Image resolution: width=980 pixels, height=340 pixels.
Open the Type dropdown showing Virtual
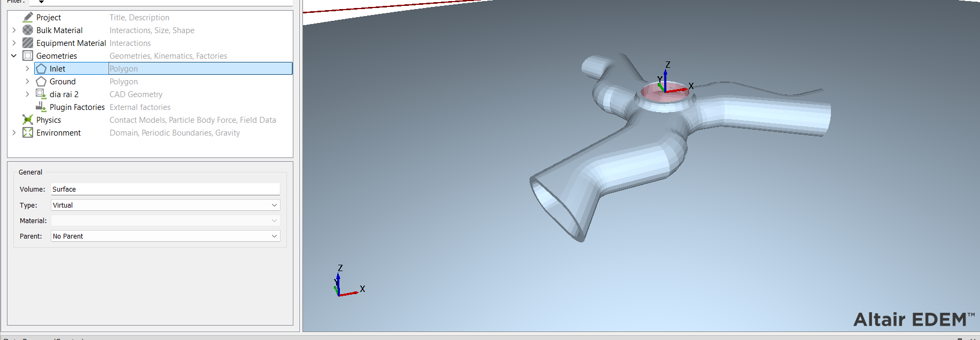click(x=165, y=205)
